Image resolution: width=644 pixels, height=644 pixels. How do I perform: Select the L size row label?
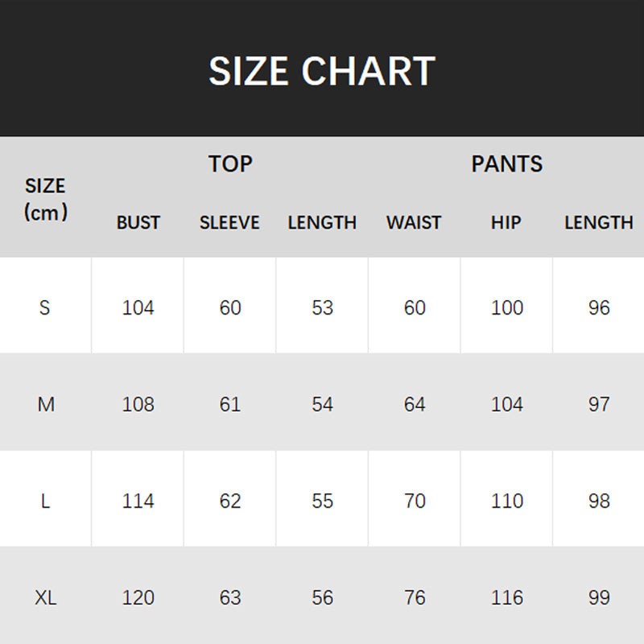45,501
